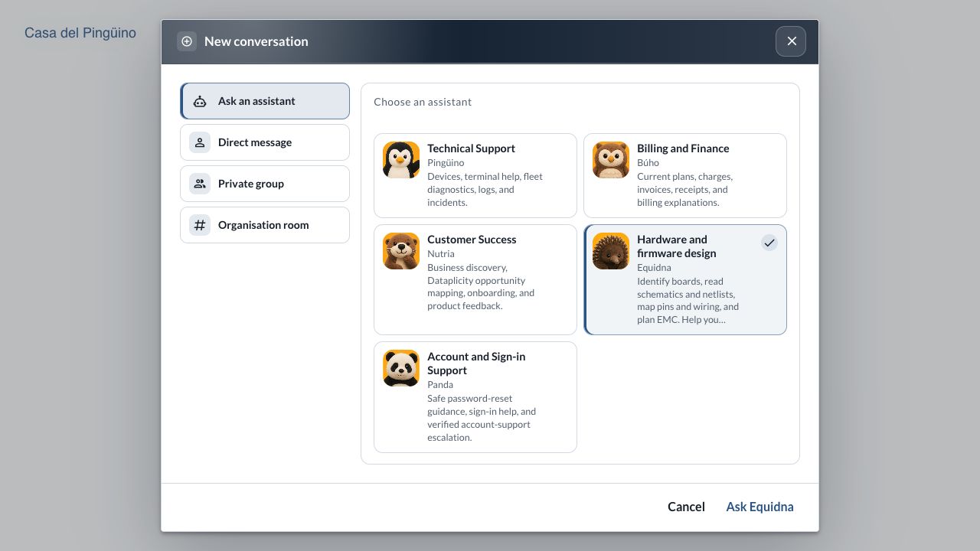Click the name Búho under Billing and Finance

pyautogui.click(x=648, y=163)
